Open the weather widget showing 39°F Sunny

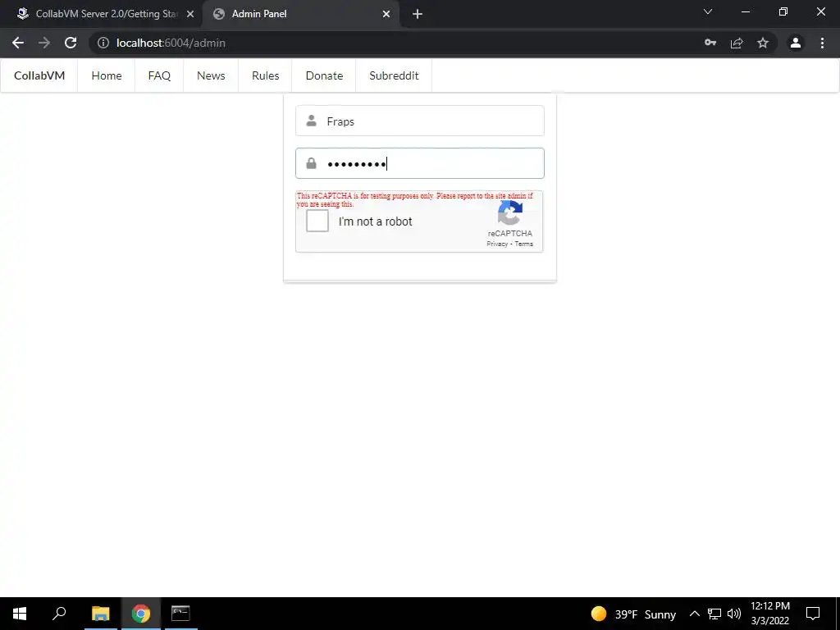(x=633, y=614)
